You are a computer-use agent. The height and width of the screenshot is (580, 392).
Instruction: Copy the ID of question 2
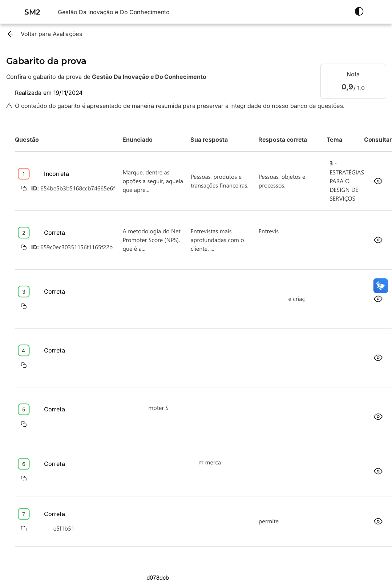point(24,247)
